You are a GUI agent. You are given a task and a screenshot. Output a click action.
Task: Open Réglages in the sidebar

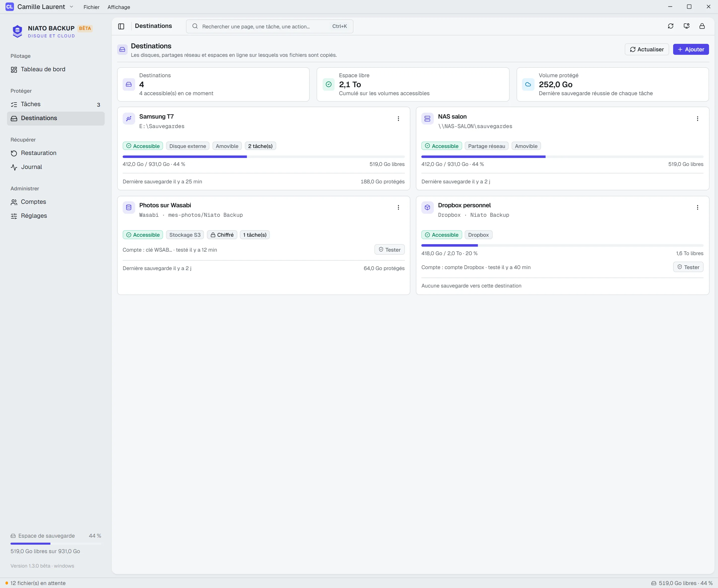pyautogui.click(x=56, y=216)
